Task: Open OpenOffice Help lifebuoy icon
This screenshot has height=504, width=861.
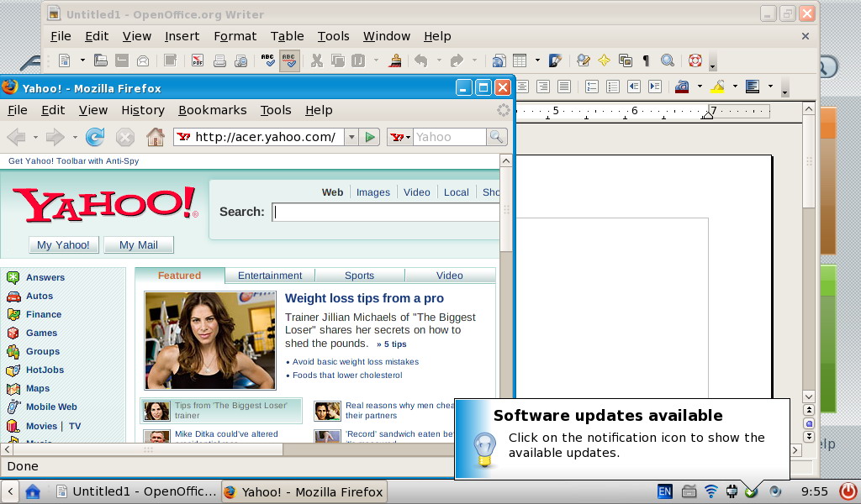Action: point(695,60)
